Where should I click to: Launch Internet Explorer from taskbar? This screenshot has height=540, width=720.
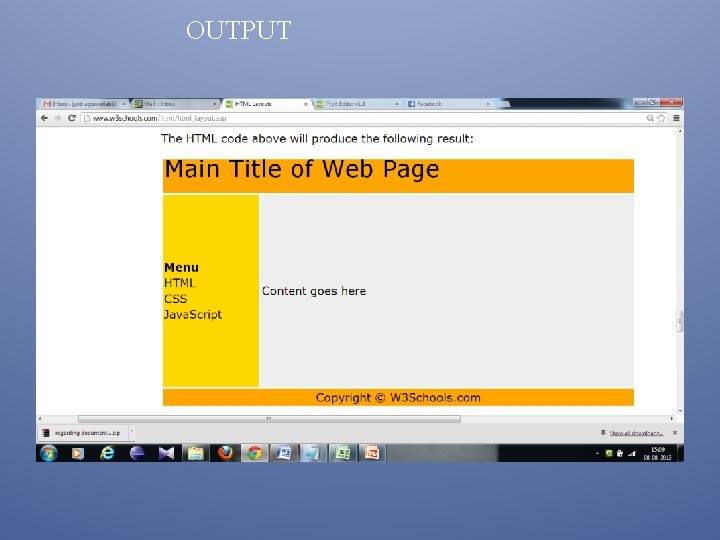(x=107, y=453)
